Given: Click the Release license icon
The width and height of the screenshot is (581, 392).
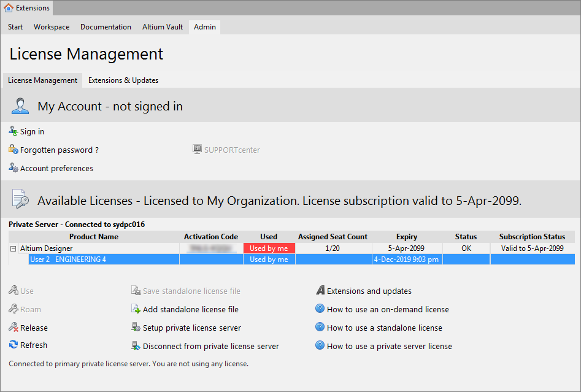Looking at the screenshot, I should coord(13,328).
